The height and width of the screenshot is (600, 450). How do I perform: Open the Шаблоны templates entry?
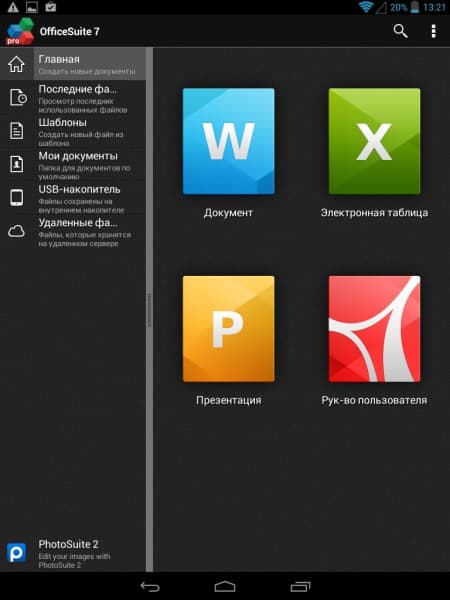click(x=73, y=130)
